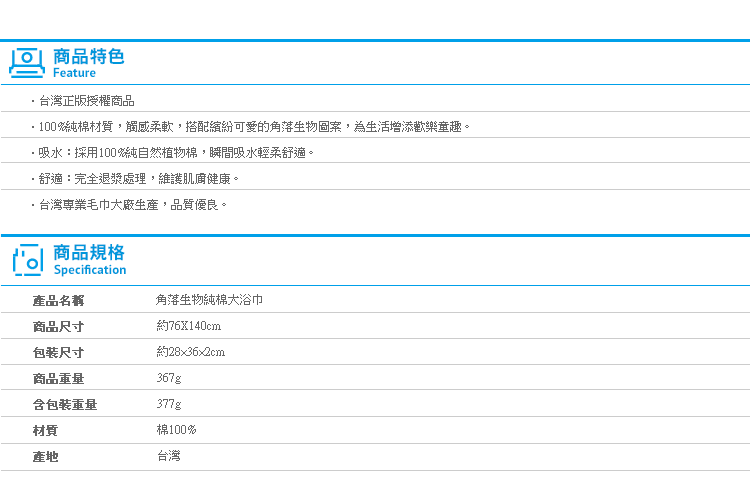
Task: Click the 角落生物純棉大浴巾 product name value
Action: tap(210, 300)
